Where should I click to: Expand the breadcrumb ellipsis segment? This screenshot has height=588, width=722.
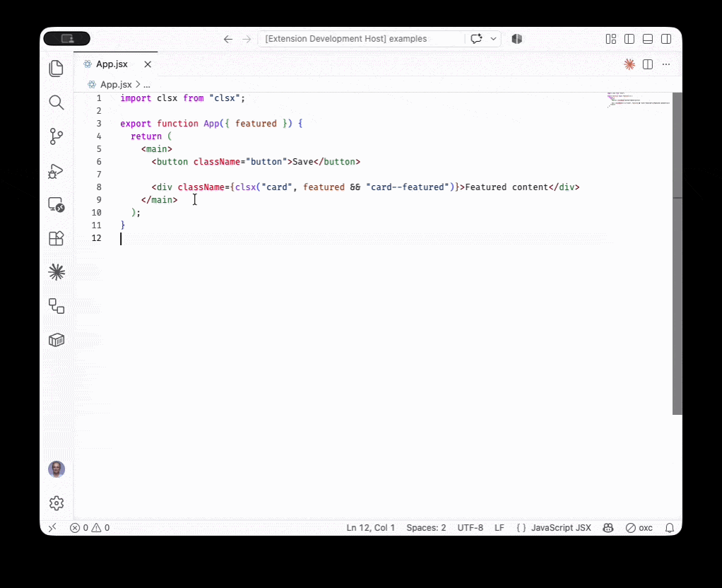147,85
